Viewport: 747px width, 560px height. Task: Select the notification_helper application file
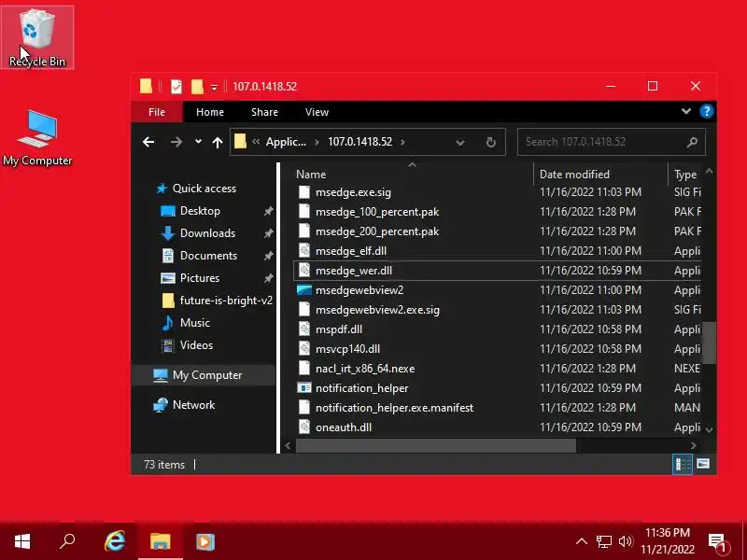[x=361, y=388]
